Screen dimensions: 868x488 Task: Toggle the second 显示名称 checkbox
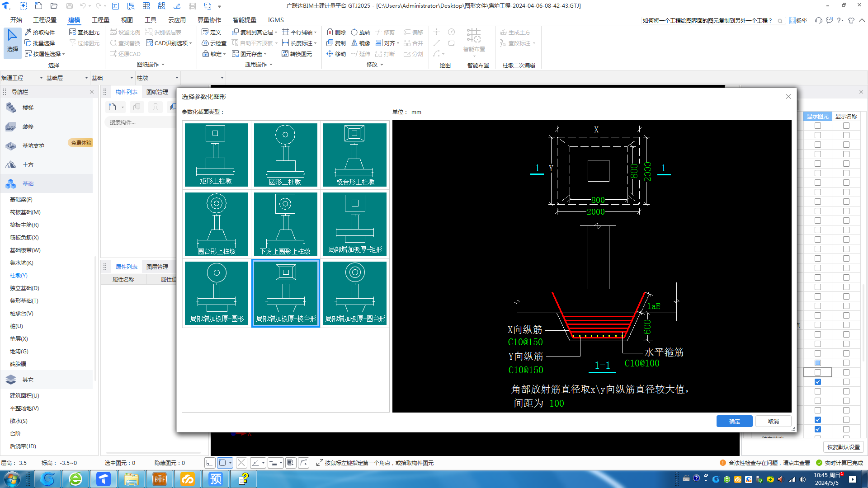pos(846,135)
